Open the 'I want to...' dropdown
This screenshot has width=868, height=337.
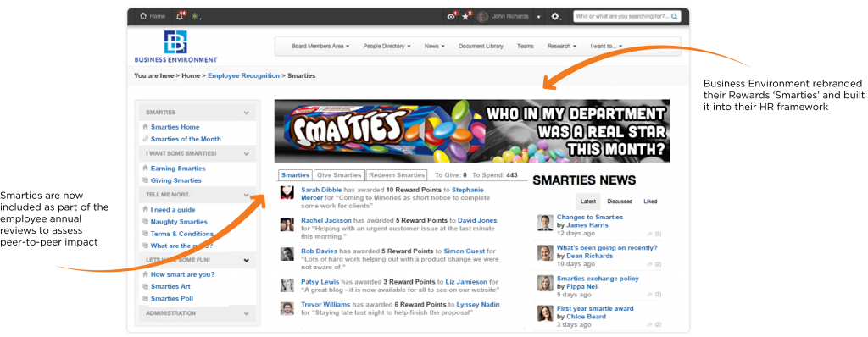click(606, 47)
